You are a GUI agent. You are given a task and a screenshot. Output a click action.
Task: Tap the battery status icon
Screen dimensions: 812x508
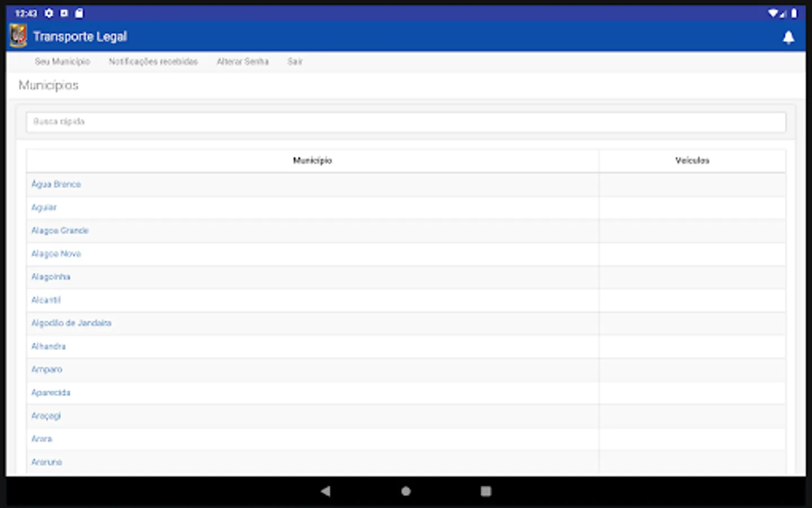pyautogui.click(x=794, y=13)
